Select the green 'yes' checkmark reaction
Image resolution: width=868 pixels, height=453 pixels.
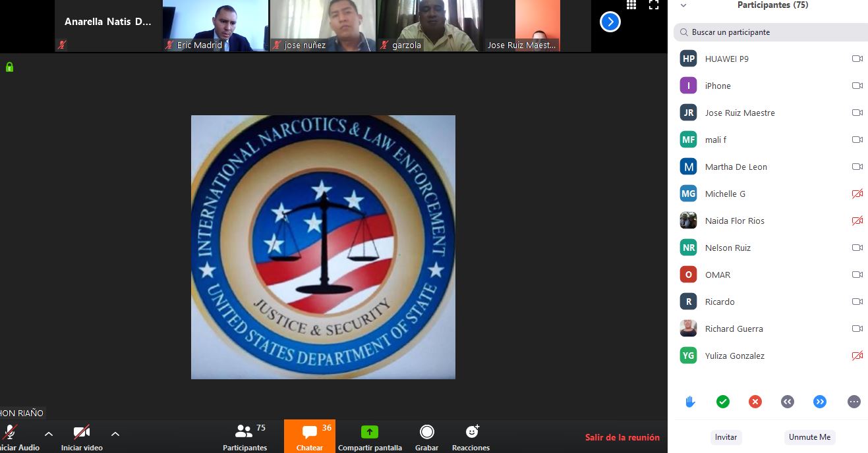(x=723, y=402)
